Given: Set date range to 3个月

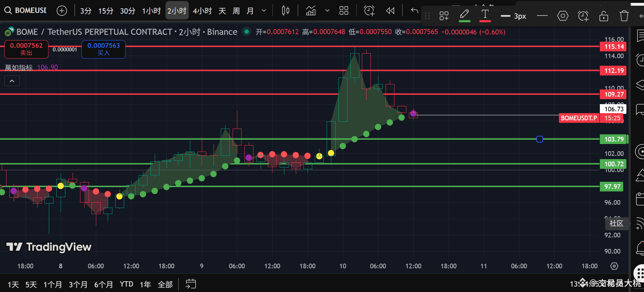Looking at the screenshot, I should [x=78, y=284].
